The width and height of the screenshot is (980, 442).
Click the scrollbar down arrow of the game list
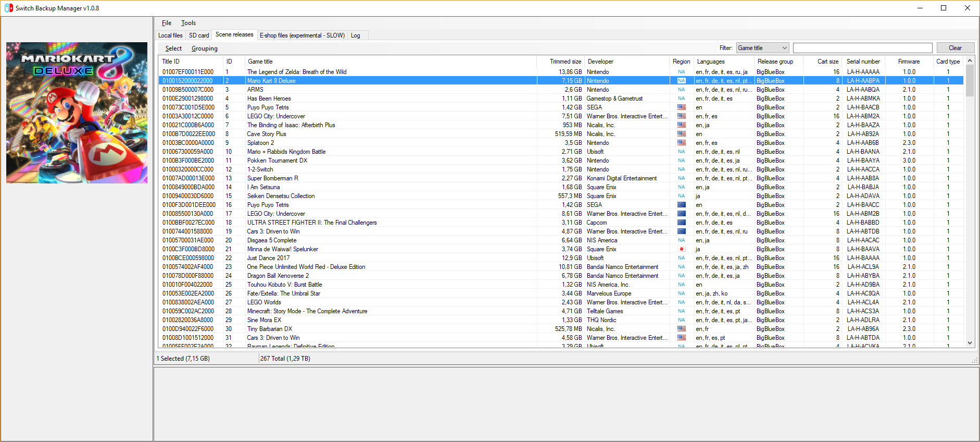click(x=970, y=343)
